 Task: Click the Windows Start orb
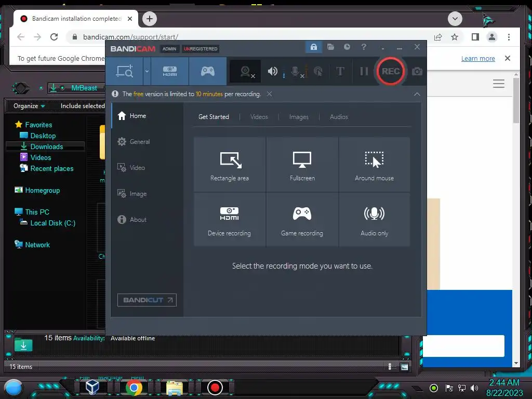[13, 388]
